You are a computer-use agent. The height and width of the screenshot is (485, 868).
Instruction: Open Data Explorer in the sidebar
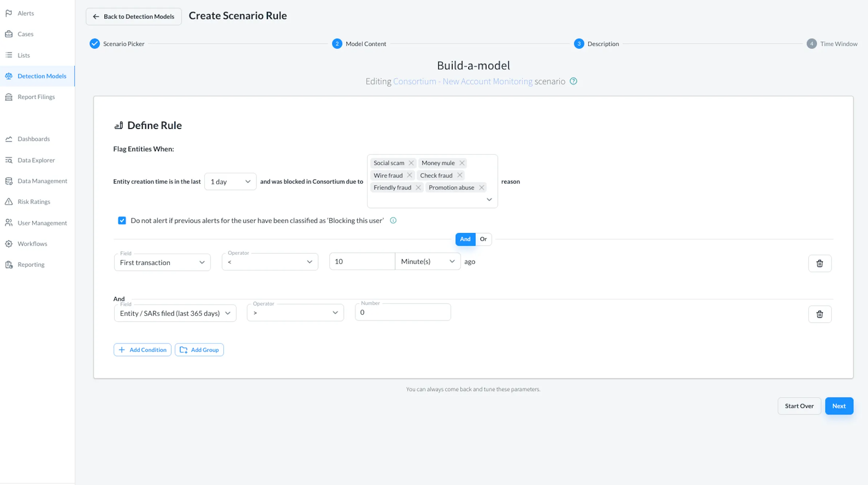click(36, 160)
